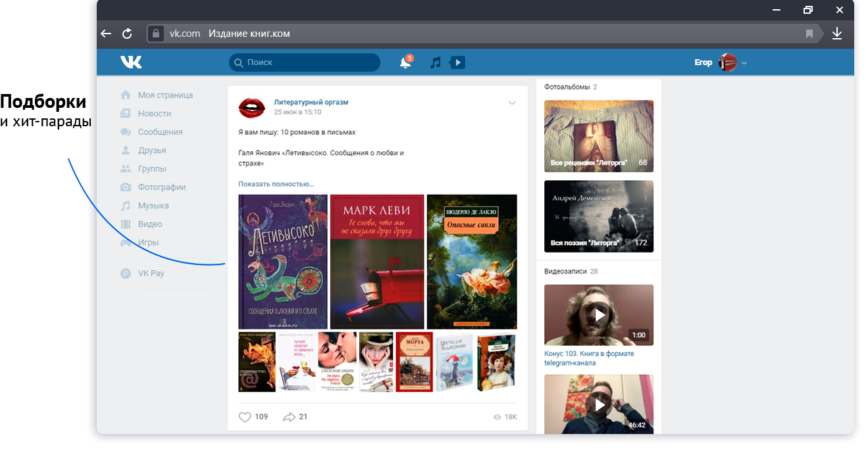Click news icon beside Новости

(x=126, y=114)
